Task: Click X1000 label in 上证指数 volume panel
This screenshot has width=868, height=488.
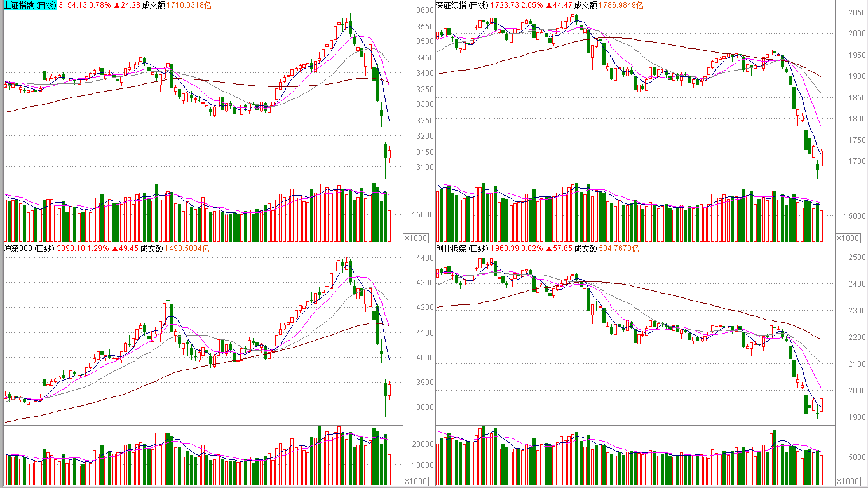Action: click(x=417, y=238)
